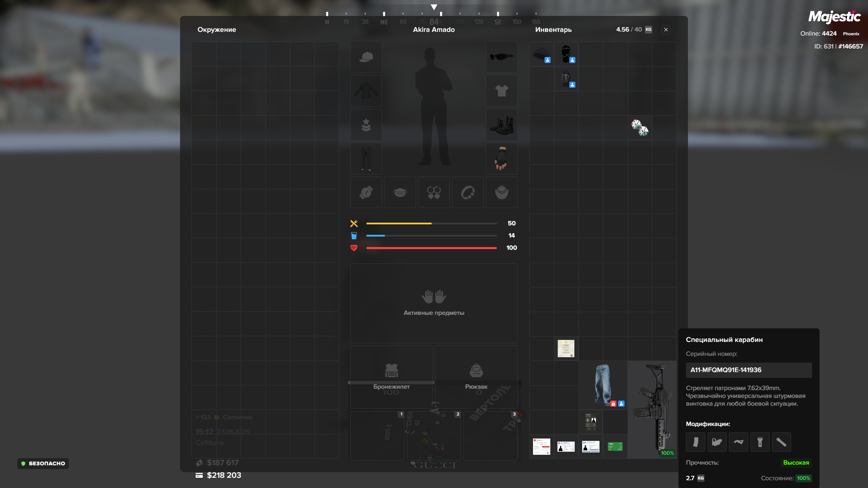Select the fingerless gloves slot
This screenshot has width=868, height=488.
pos(501,159)
